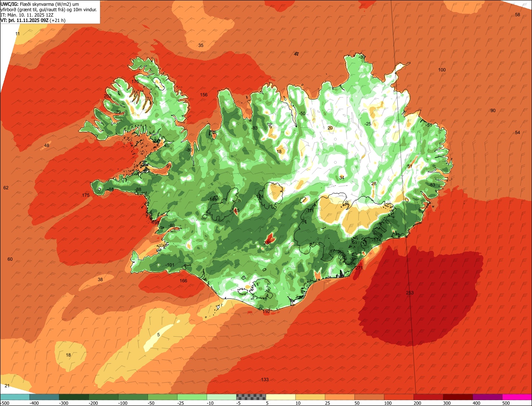Click the value 28 in the eastern interior
532x406 pixels.
click(374, 184)
